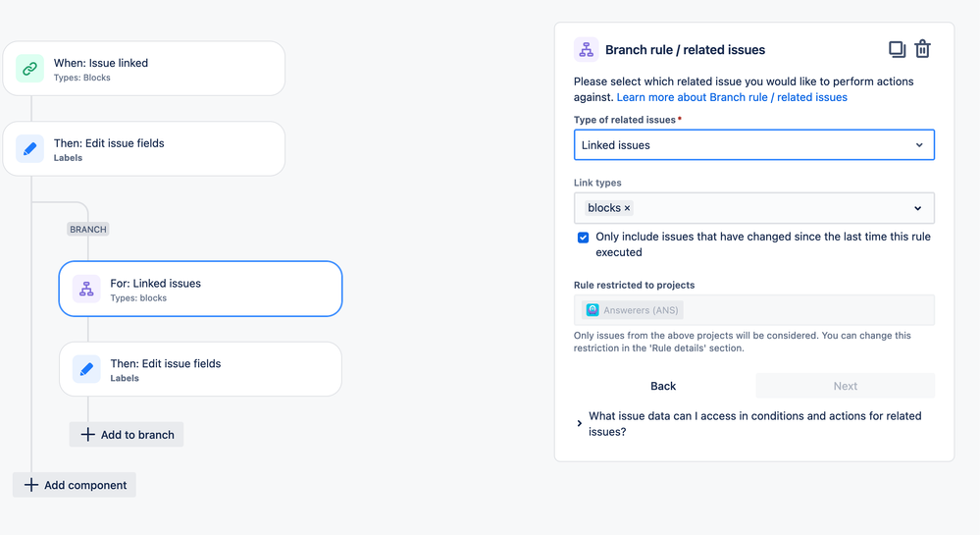980x535 pixels.
Task: Remove the blocks link type tag
Action: [x=627, y=208]
